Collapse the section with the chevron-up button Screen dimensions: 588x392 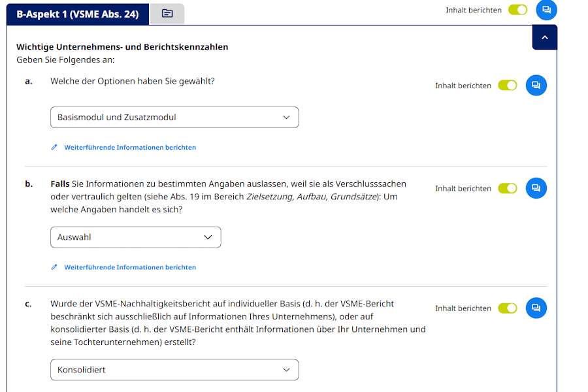[544, 38]
